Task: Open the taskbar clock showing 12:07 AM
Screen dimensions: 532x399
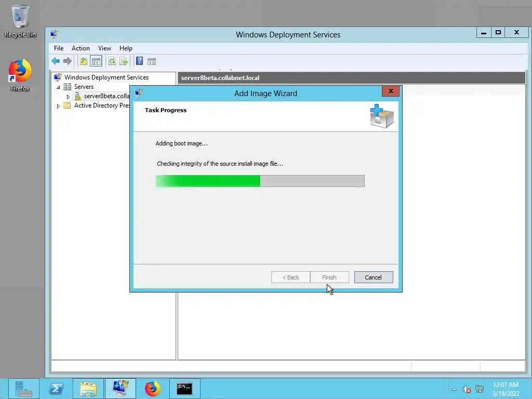Action: click(x=506, y=389)
